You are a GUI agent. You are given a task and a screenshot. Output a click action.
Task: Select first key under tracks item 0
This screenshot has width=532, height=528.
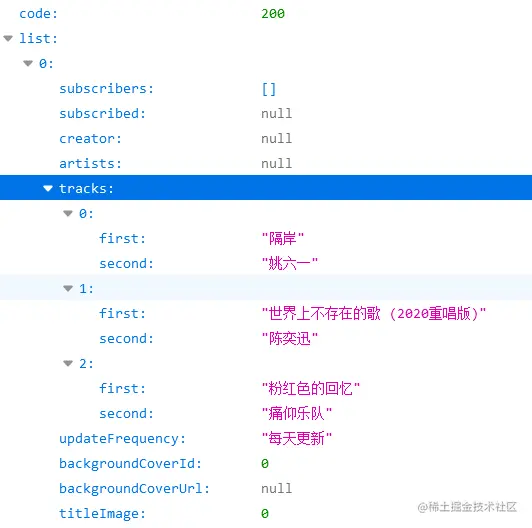coord(122,239)
